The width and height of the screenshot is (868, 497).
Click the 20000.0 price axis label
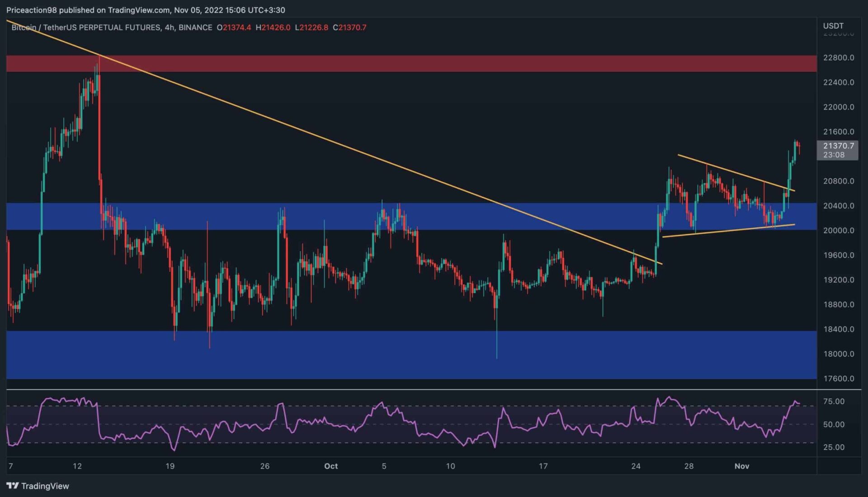pos(838,231)
